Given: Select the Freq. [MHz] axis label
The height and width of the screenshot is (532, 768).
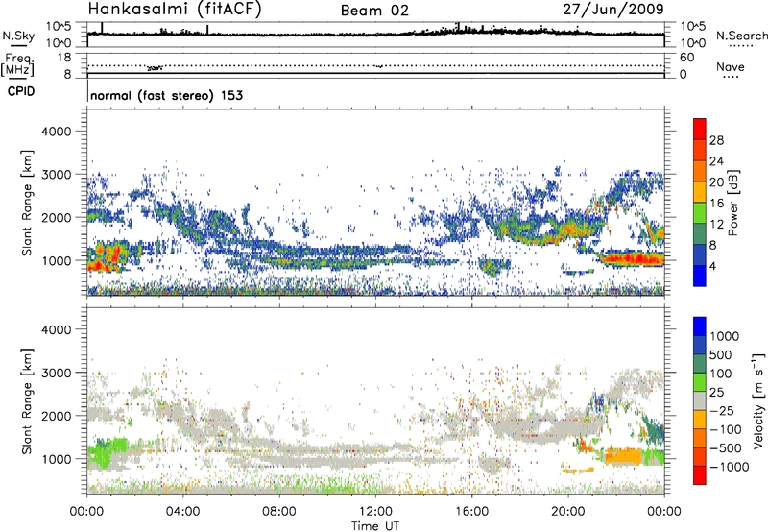Looking at the screenshot, I should (x=17, y=65).
